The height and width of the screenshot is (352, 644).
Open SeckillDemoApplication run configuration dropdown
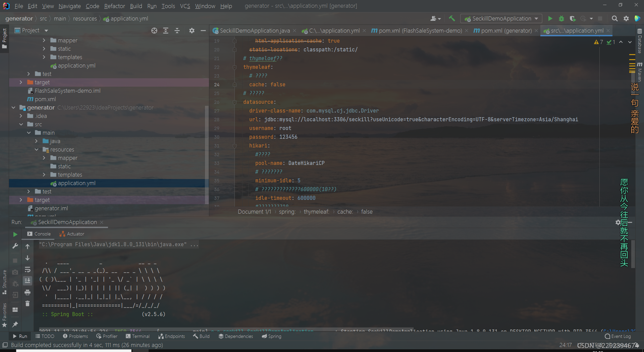tap(501, 18)
